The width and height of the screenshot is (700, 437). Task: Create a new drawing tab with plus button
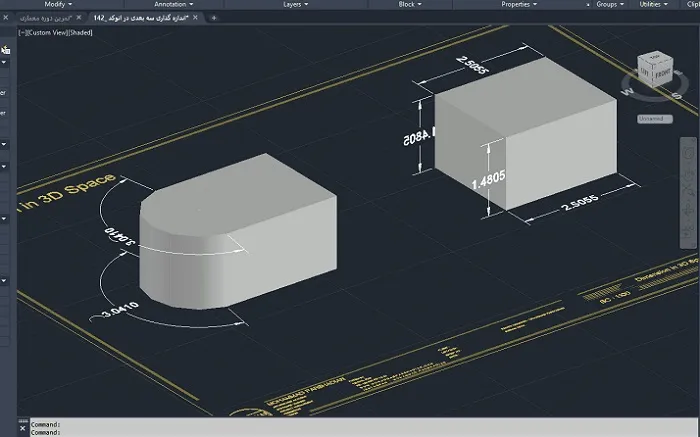pos(213,18)
